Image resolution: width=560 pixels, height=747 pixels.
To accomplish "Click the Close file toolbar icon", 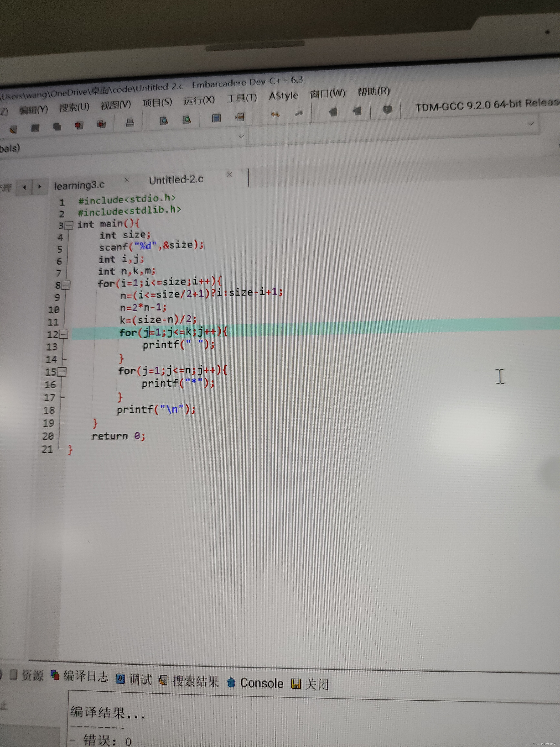I will pos(79,125).
